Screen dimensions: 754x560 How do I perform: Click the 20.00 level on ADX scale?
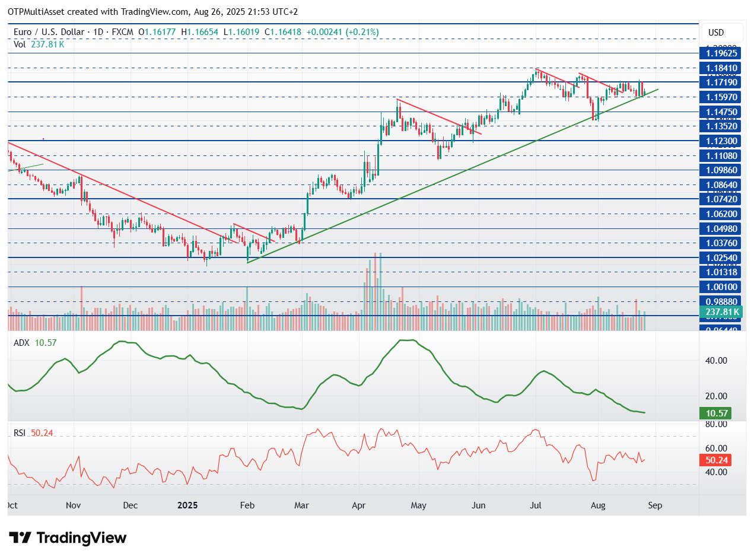click(x=715, y=396)
